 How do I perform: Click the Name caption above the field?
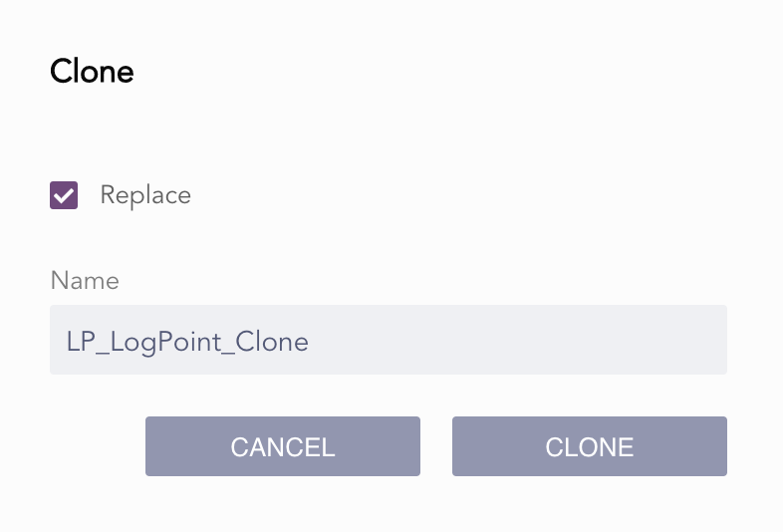coord(85,281)
